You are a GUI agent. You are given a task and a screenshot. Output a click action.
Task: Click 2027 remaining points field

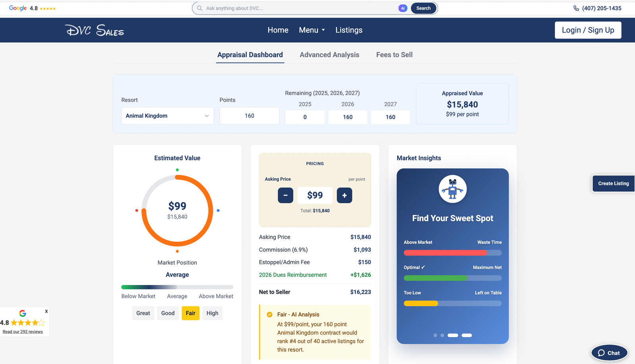(391, 117)
